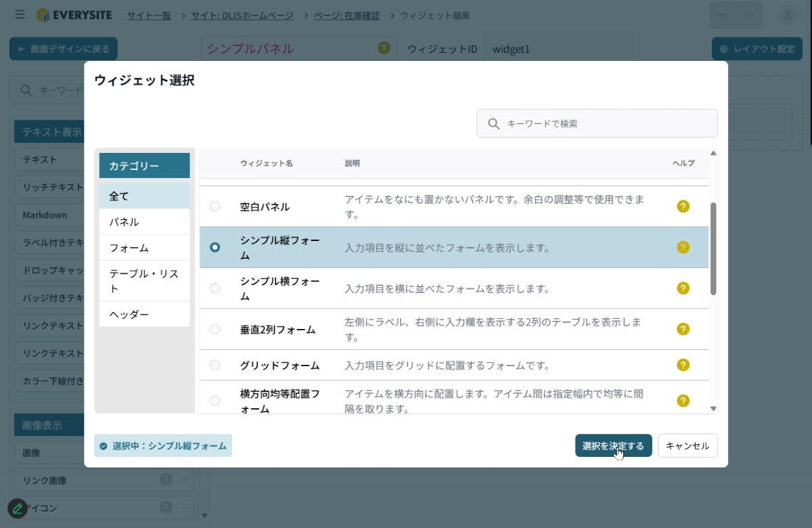
Task: Select the 垂直2列フォーム radio button
Action: (x=215, y=329)
